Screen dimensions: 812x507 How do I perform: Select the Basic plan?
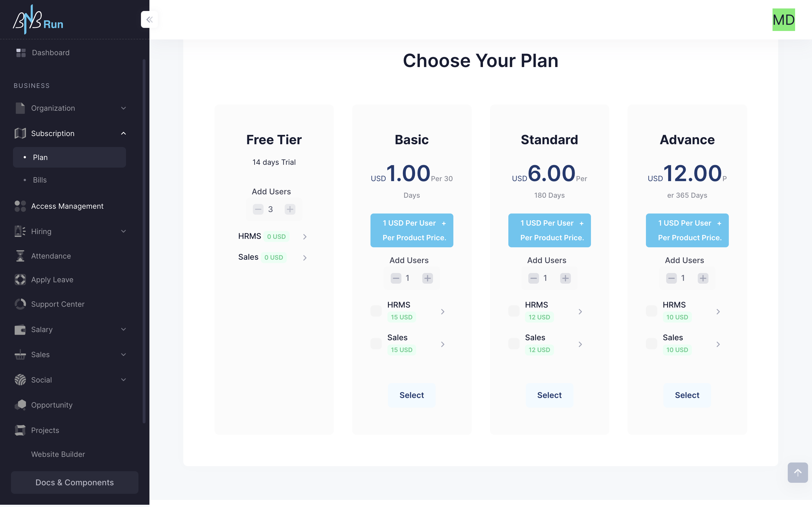tap(412, 395)
